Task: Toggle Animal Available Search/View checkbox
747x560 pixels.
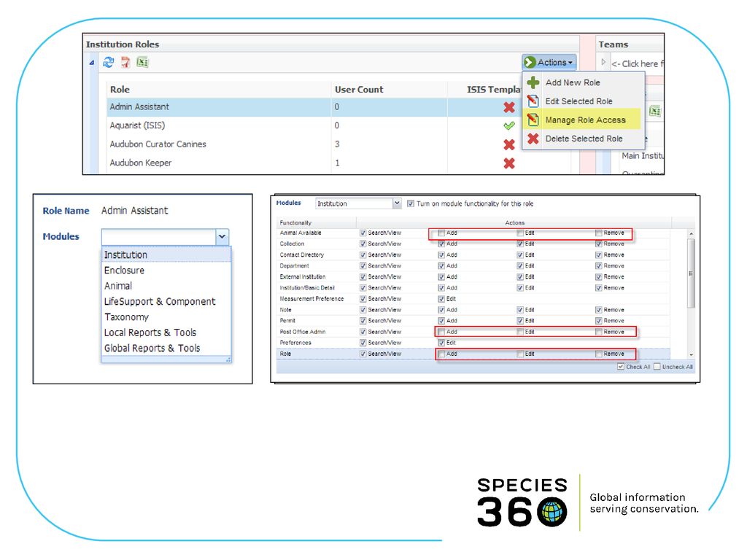Action: 363,233
